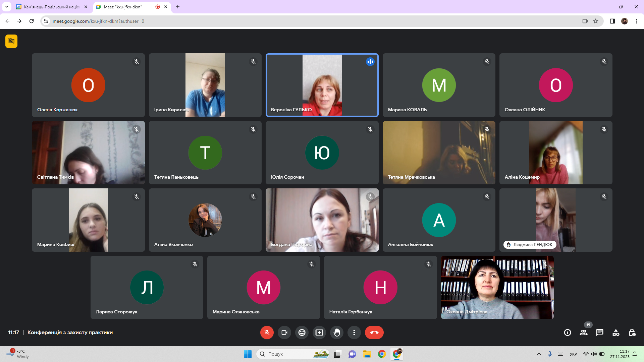Raise hand in the meeting
Screen dimensions: 644x362
(x=337, y=333)
